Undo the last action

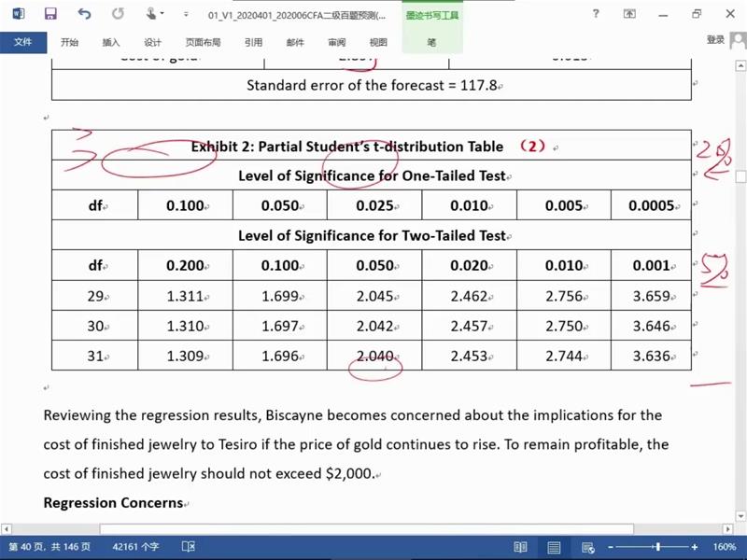(x=84, y=14)
